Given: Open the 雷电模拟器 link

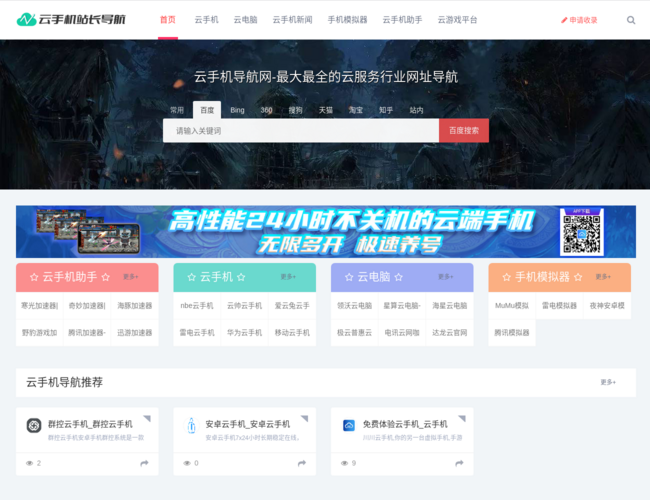Looking at the screenshot, I should [560, 306].
